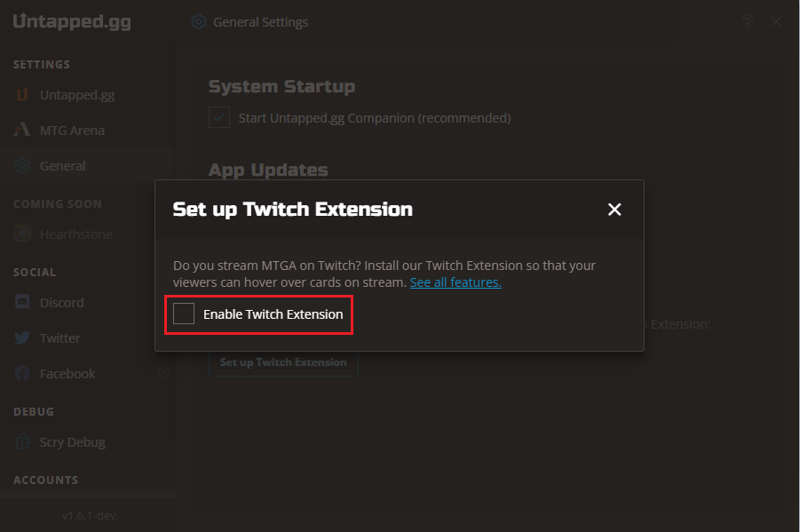The height and width of the screenshot is (532, 800).
Task: Click the Hearthstone icon under Coming Soon
Action: pyautogui.click(x=22, y=234)
